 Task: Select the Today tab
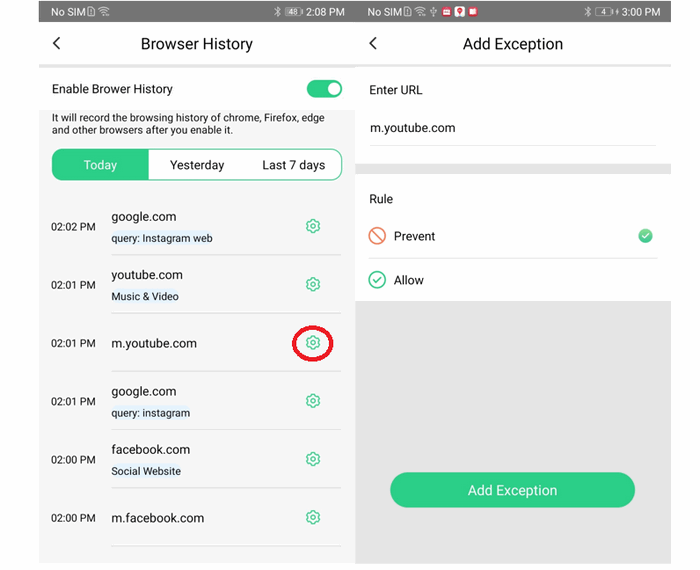[100, 165]
